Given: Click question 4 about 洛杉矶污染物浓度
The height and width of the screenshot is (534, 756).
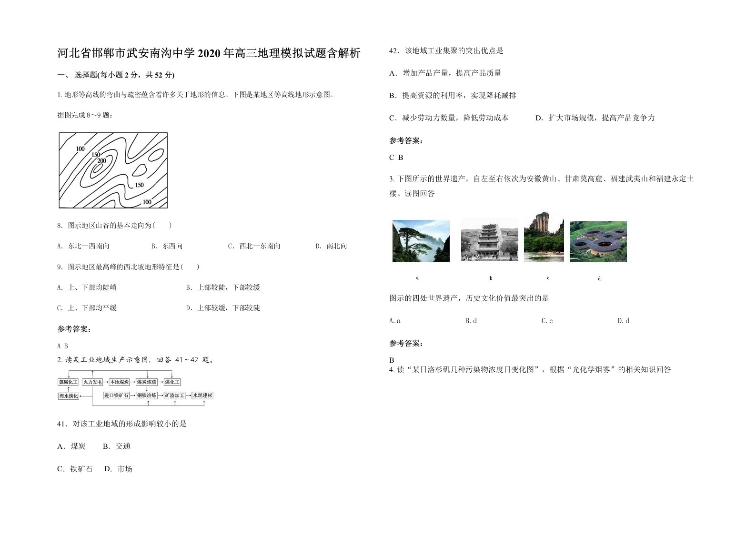Looking at the screenshot, I should pos(530,370).
